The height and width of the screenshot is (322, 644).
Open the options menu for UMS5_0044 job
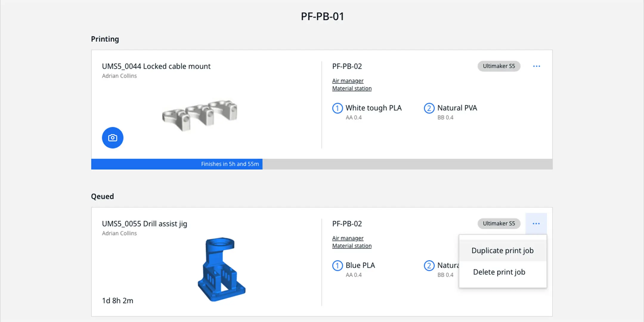coord(536,66)
